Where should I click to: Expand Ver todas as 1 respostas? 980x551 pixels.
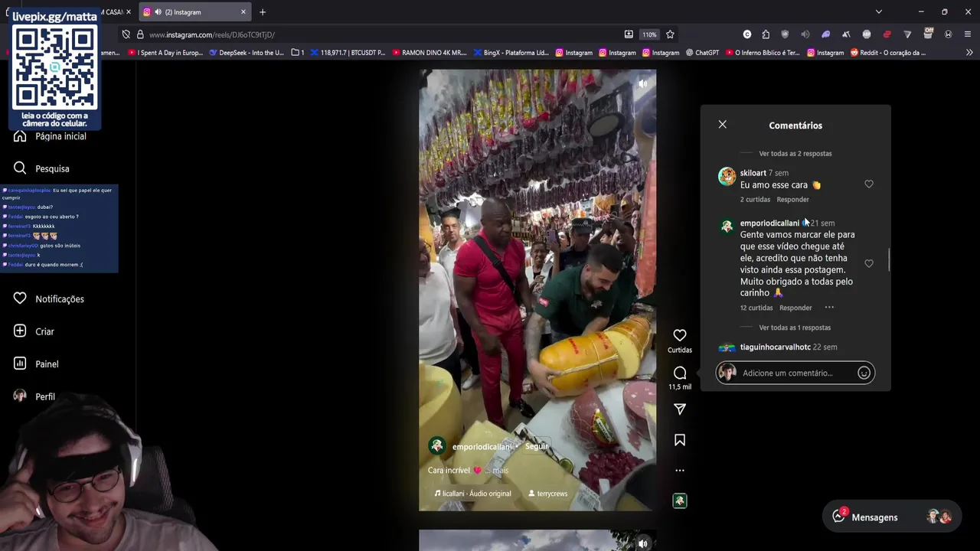(x=795, y=328)
